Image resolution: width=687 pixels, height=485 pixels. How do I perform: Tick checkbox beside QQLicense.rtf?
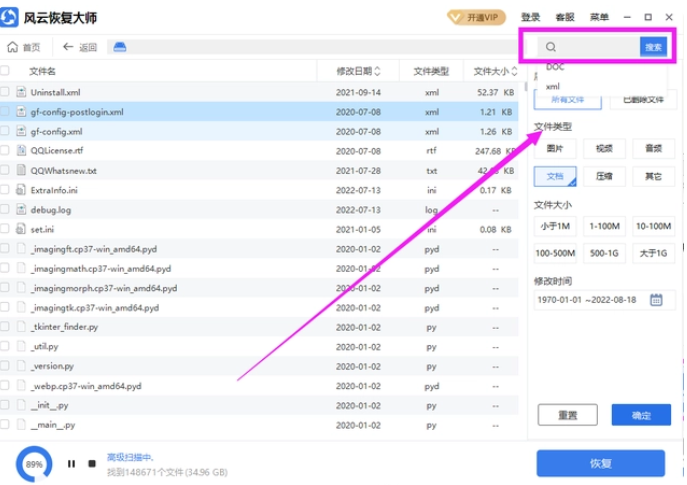[5, 150]
